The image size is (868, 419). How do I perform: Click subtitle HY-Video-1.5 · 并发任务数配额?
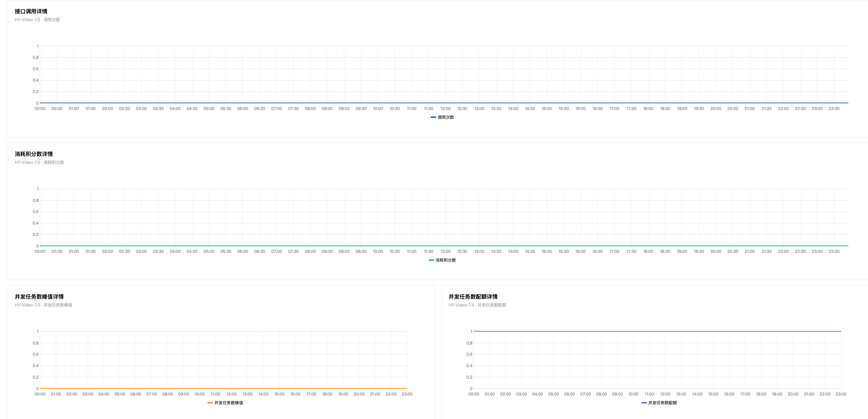click(x=477, y=305)
